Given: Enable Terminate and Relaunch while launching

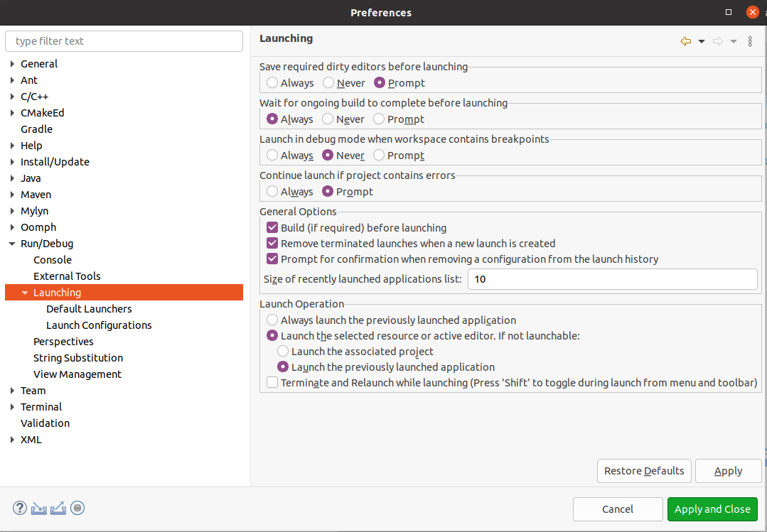Looking at the screenshot, I should pos(272,382).
